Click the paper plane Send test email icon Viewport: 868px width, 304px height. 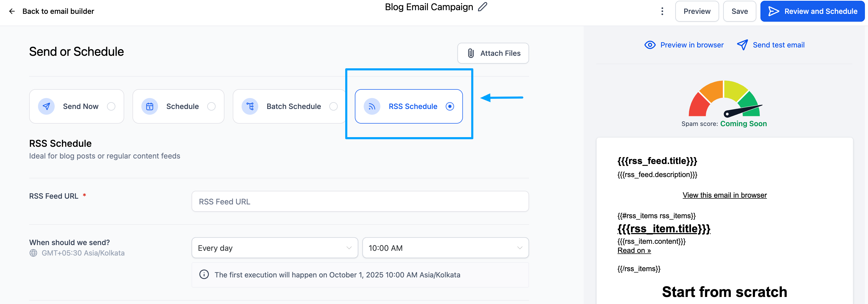(x=742, y=45)
